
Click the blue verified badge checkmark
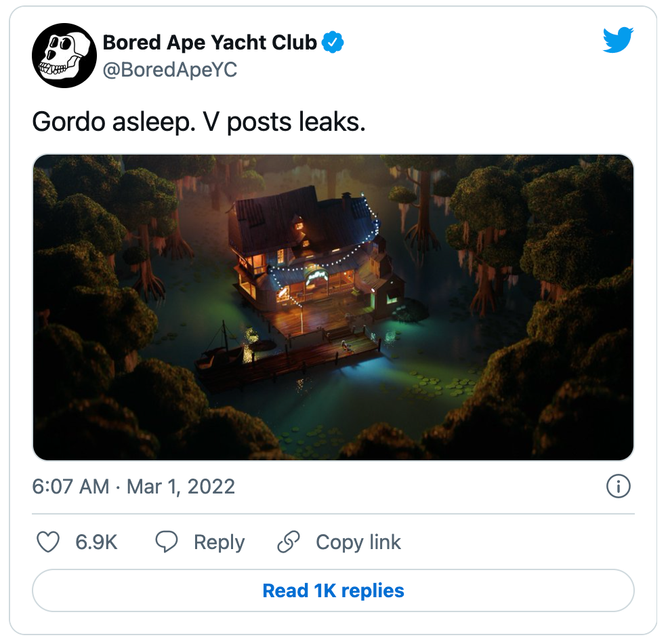[x=333, y=43]
